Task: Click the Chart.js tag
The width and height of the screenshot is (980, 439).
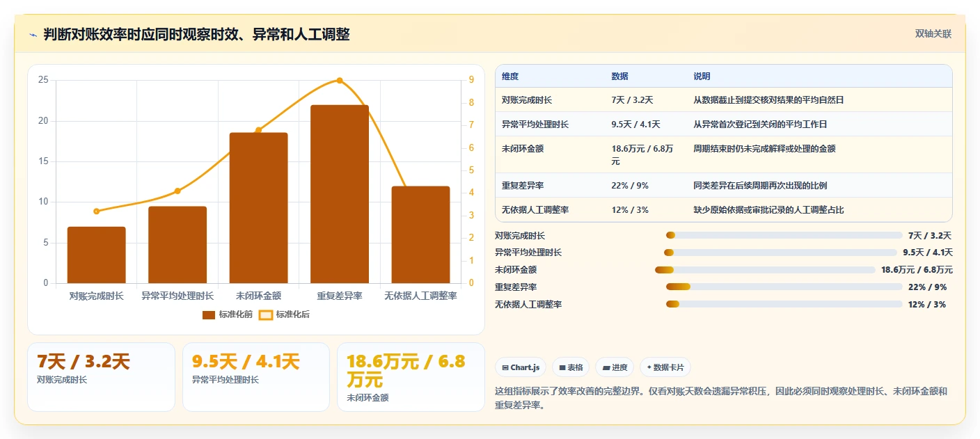Action: (x=521, y=367)
